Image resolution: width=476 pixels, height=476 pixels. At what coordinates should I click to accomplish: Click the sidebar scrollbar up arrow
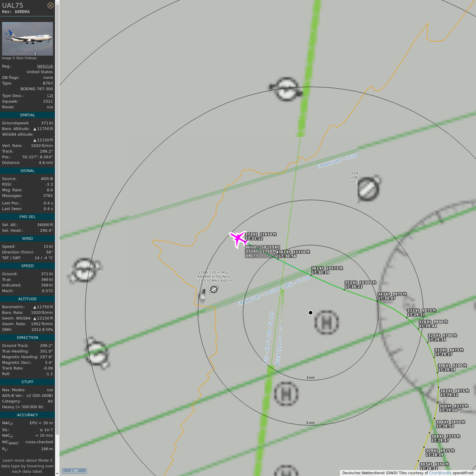pyautogui.click(x=57, y=2)
